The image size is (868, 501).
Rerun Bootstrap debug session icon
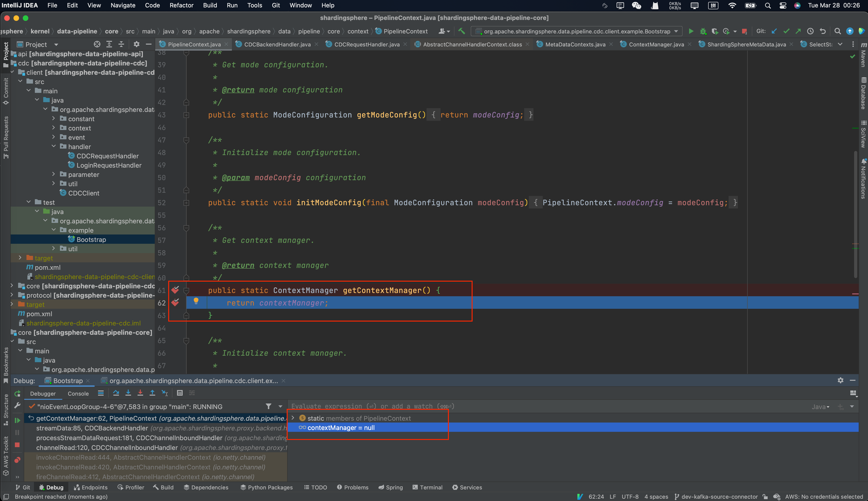click(x=17, y=394)
